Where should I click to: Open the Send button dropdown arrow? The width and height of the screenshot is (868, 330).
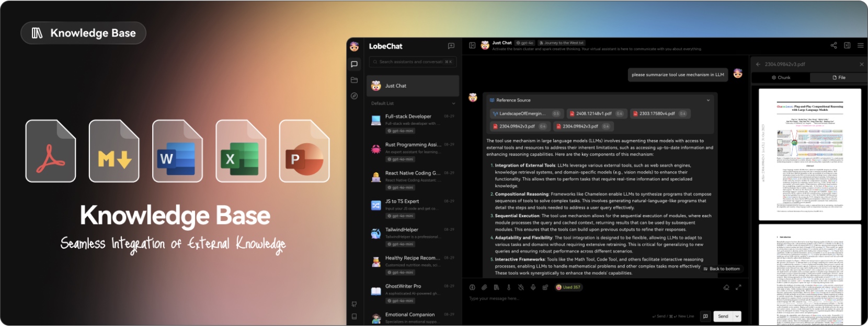coord(737,316)
